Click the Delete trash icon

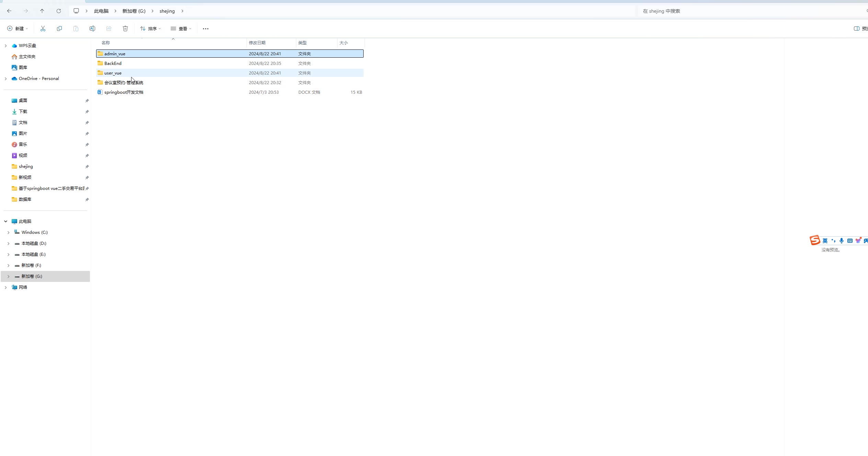point(125,28)
